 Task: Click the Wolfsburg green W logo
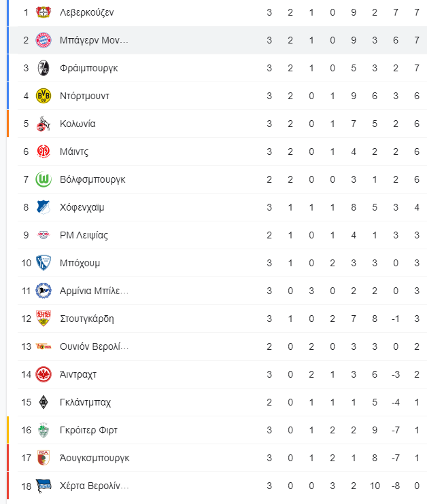(x=44, y=179)
